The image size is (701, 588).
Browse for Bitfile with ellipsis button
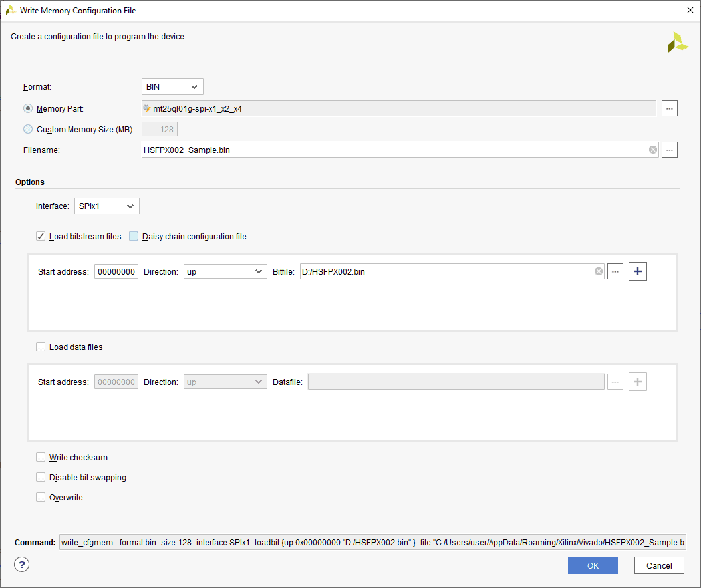[x=615, y=271]
